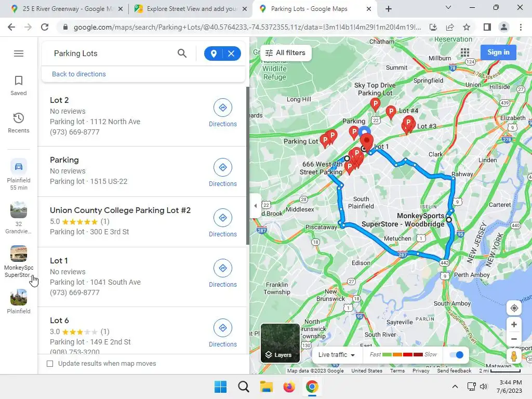
Task: Open Windows taskbar search
Action: (x=243, y=387)
